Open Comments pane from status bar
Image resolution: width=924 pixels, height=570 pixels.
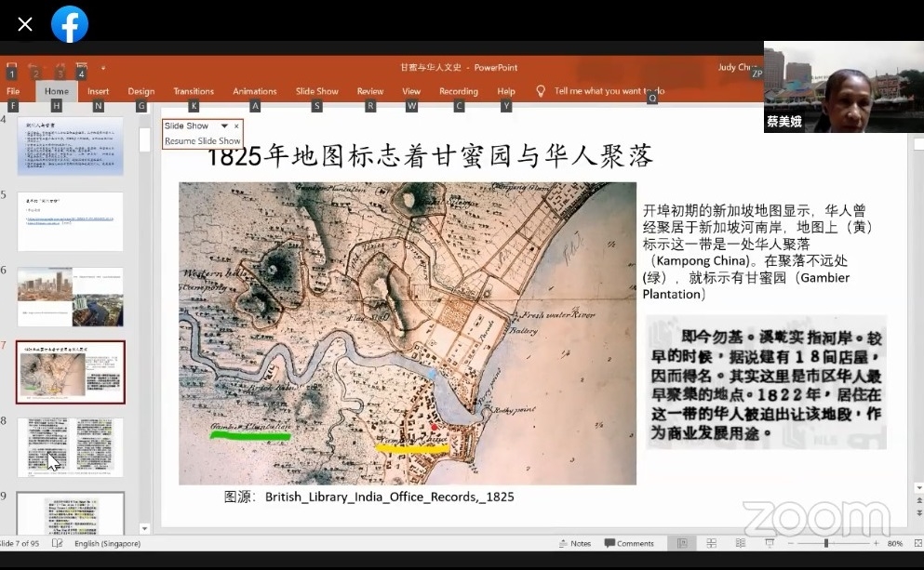coord(629,544)
